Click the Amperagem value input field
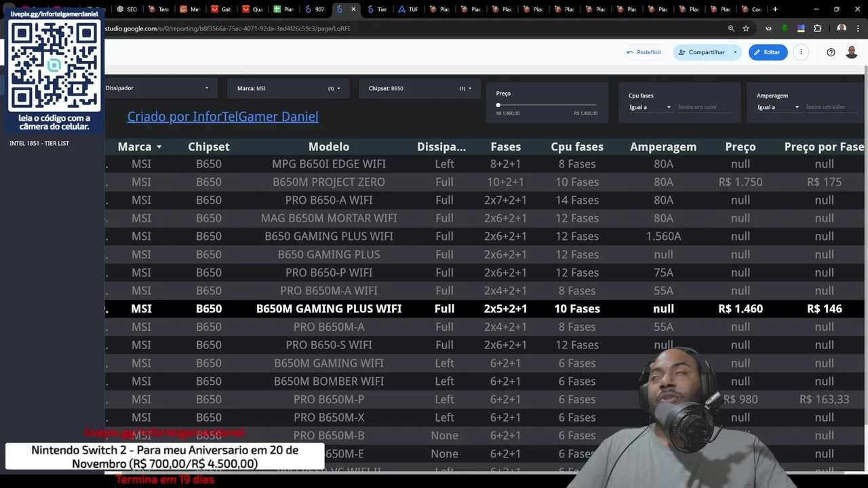 click(x=833, y=107)
